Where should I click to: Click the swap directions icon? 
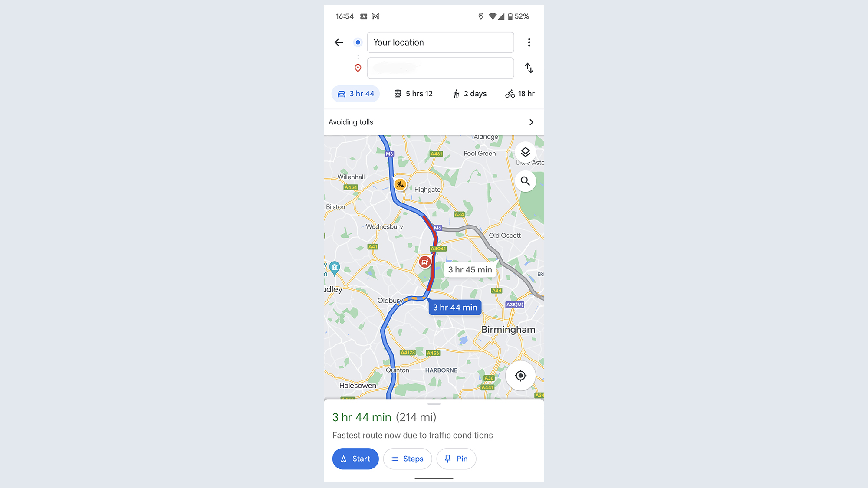528,67
